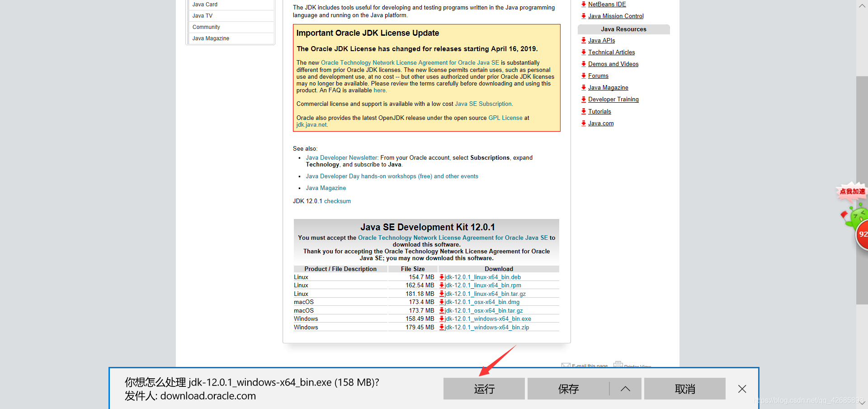Download jdk-12.0.1_windows-x64_bin.exe

[x=488, y=319]
